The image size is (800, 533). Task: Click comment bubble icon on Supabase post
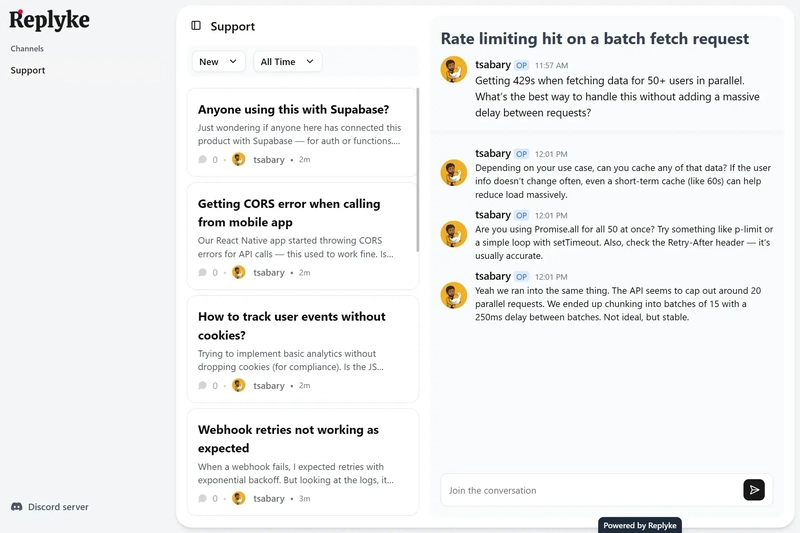point(203,160)
